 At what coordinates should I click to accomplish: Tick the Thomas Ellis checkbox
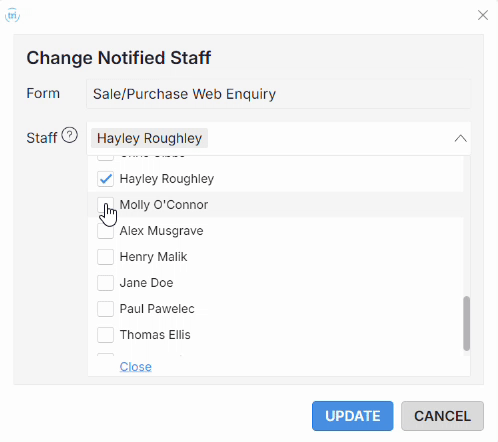pos(105,335)
